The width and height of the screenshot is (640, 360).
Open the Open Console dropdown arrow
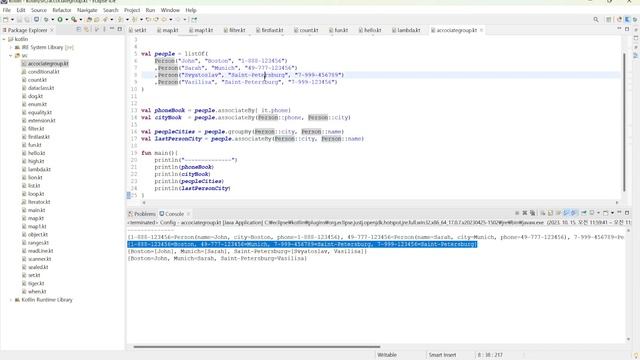(x=613, y=213)
